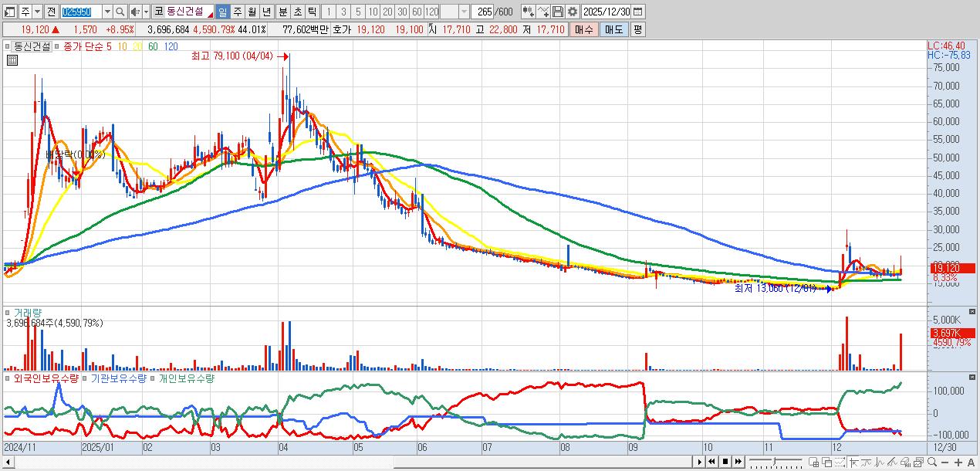980x471 pixels.
Task: Click the 평 button
Action: point(637,29)
